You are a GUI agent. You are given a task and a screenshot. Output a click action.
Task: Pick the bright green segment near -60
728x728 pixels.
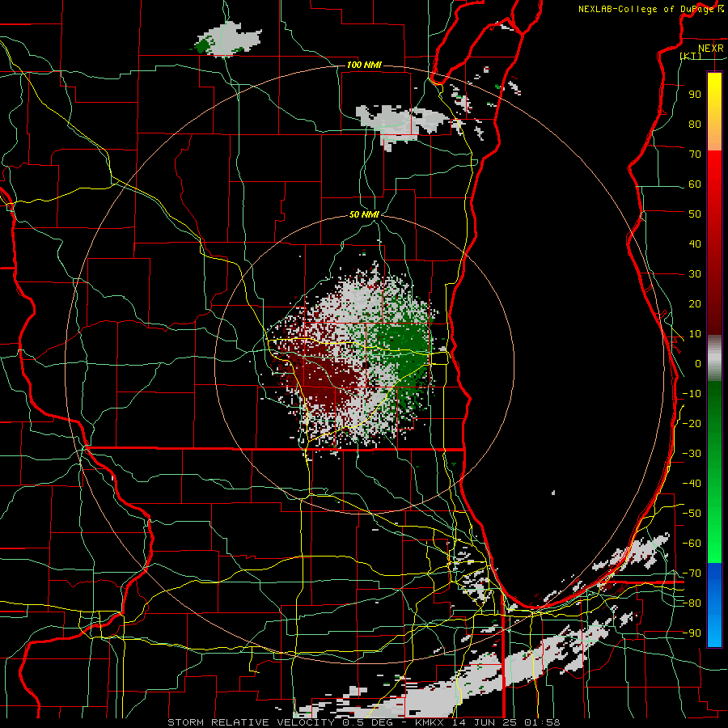[x=714, y=544]
